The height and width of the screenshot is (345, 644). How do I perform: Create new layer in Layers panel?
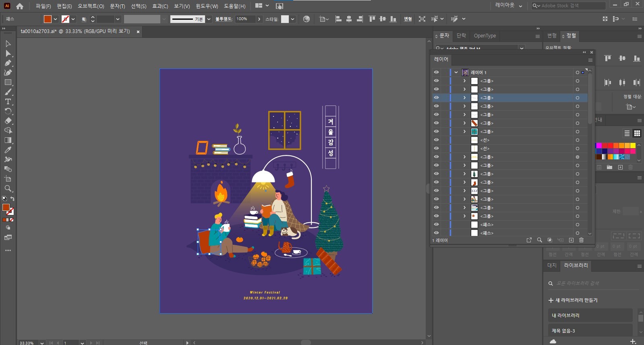point(571,240)
